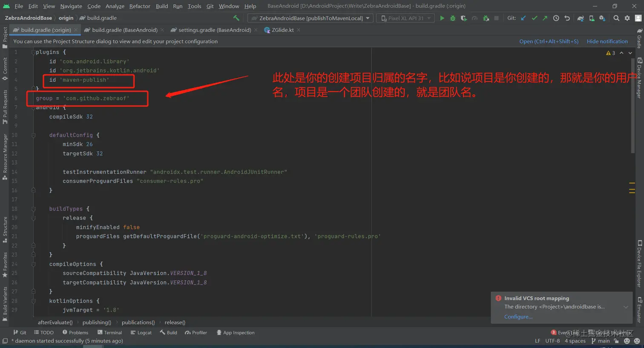
Task: Open the Profiler tool window
Action: (x=196, y=333)
